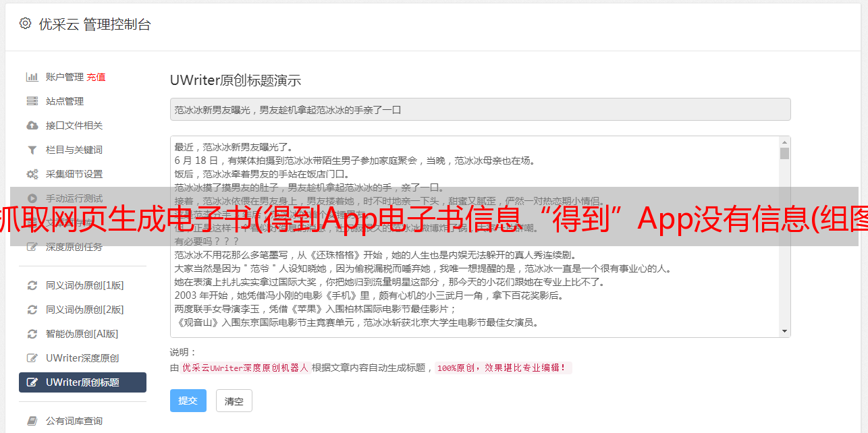The height and width of the screenshot is (433, 868).
Task: Select the active UWriter原创标题 menu item
Action: 82,382
